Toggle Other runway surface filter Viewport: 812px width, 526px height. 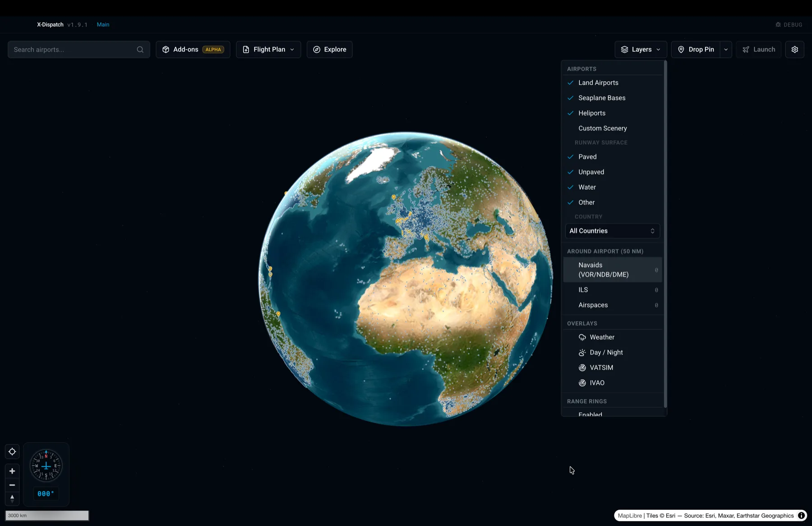[x=613, y=202]
